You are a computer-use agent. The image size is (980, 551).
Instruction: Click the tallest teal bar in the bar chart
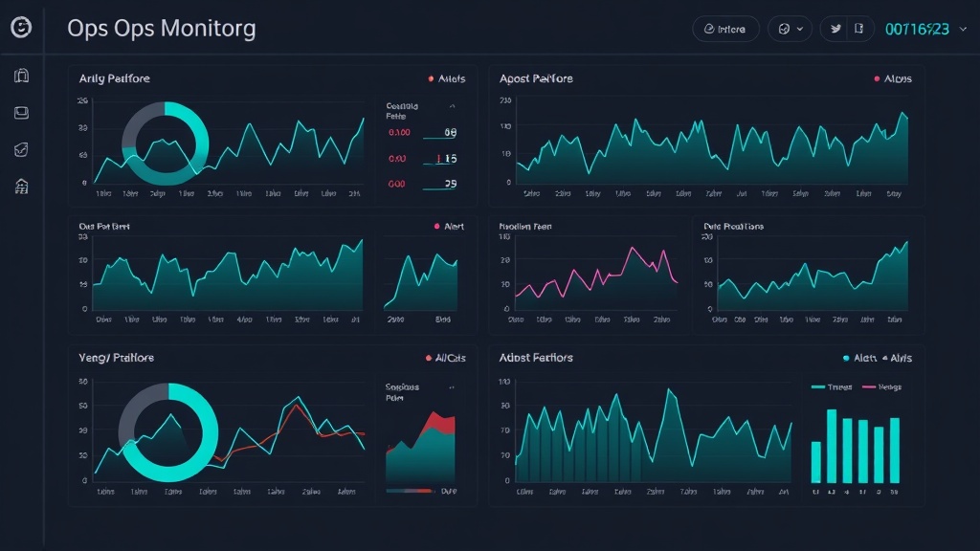pos(832,446)
